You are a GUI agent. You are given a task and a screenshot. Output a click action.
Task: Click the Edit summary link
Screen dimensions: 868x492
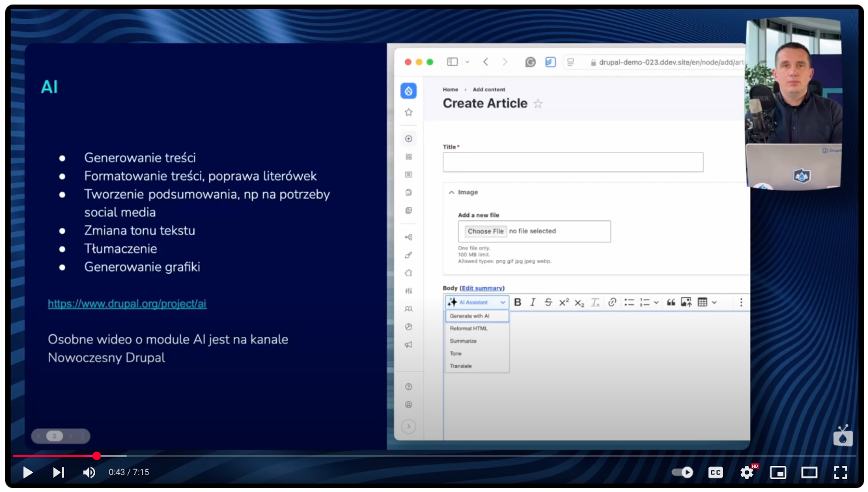[482, 288]
